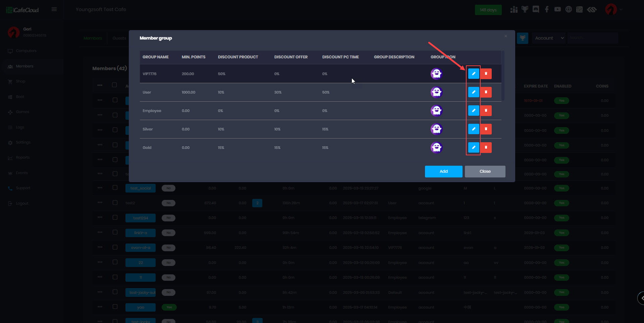Remove the Silver group with trash icon
Viewport: 644px width, 323px height.
coord(486,129)
